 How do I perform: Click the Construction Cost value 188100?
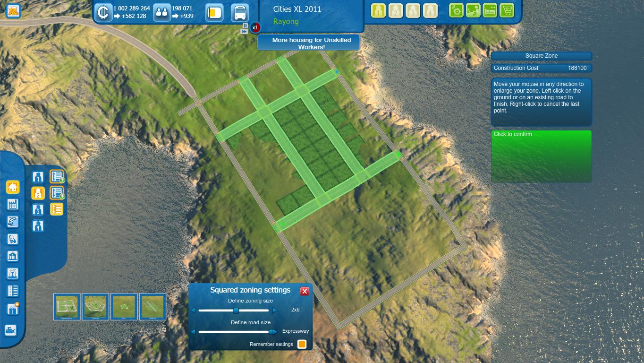(577, 68)
